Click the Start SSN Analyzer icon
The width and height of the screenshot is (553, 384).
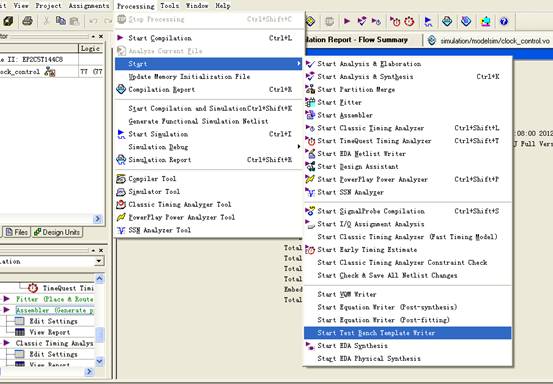[310, 192]
